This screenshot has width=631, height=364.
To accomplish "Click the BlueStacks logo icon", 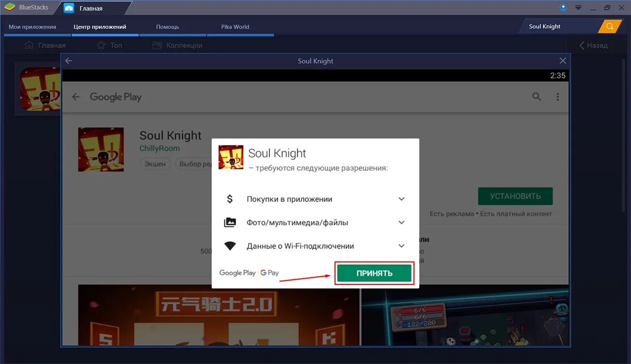I will 9,7.
